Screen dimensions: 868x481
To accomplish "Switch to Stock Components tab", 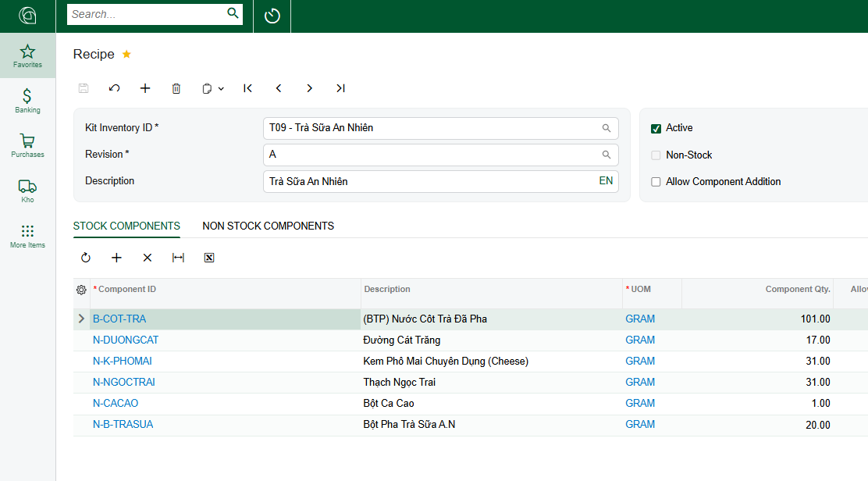I will [x=126, y=226].
